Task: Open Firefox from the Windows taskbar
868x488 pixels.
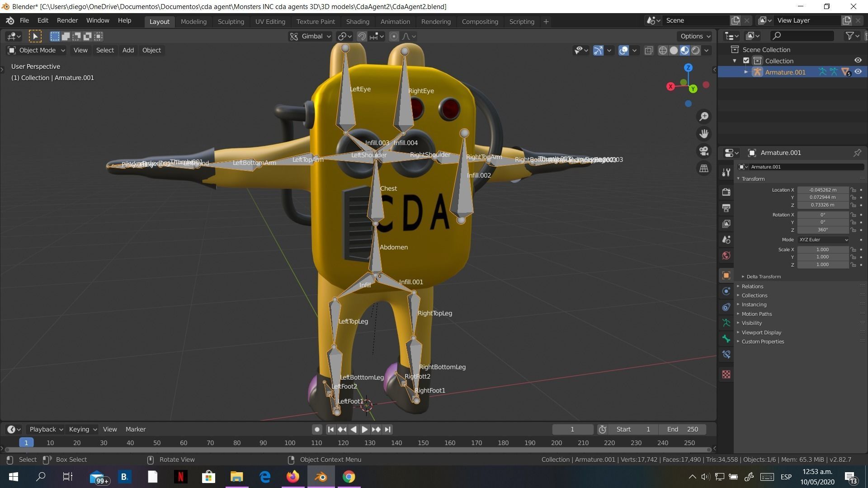Action: [293, 477]
